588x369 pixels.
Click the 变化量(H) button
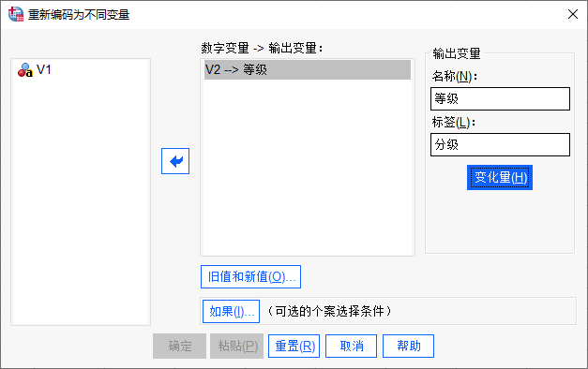(x=500, y=178)
